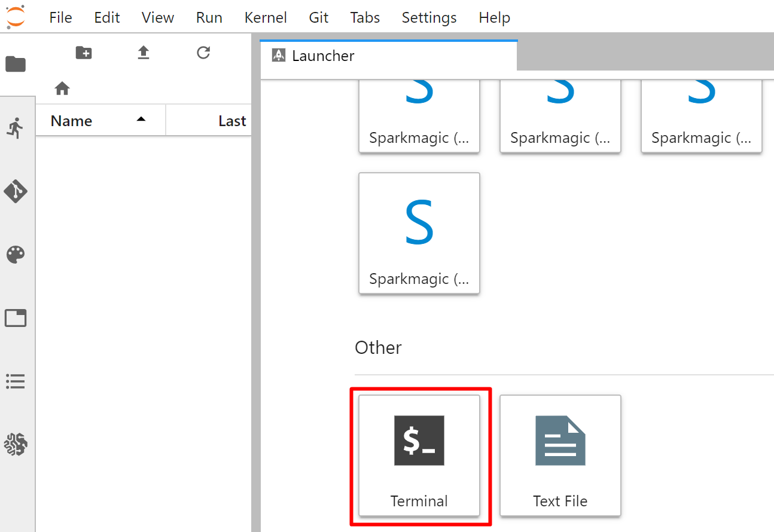The image size is (774, 532).
Task: Show the open tabs sidebar icon
Action: pos(16,318)
